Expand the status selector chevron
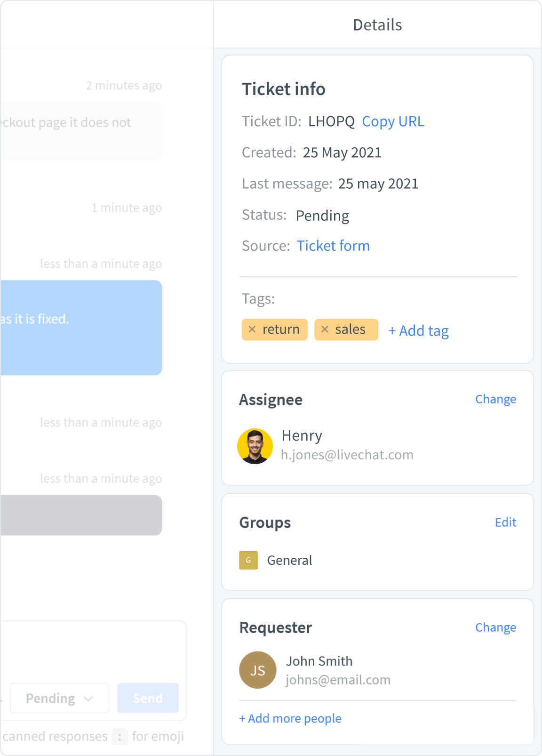Screen dimensions: 542x756 [88, 699]
